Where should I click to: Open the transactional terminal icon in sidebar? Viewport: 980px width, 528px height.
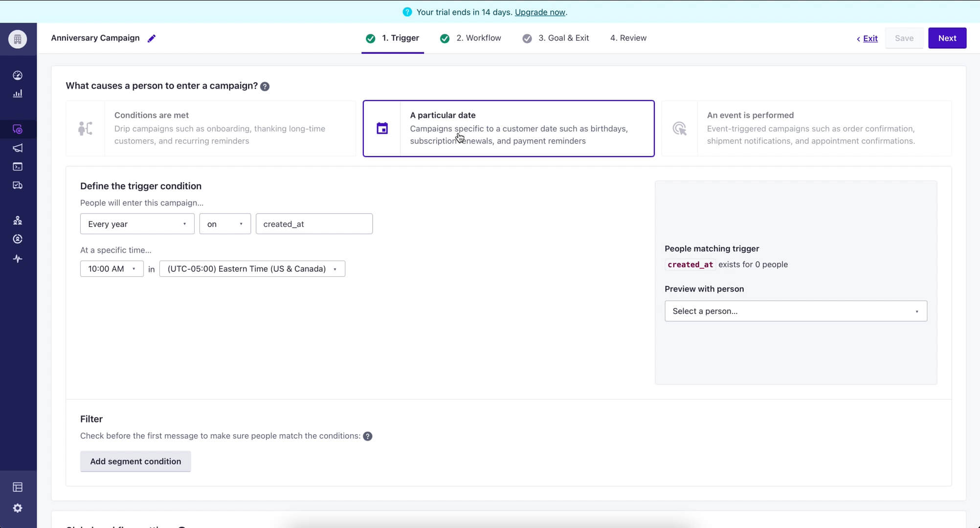point(18,167)
